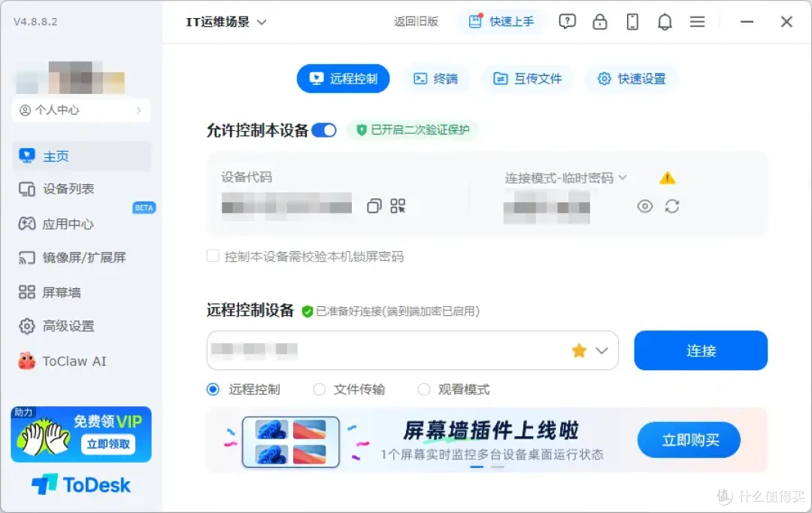812x513 pixels.
Task: Show device code QR code
Action: click(398, 206)
